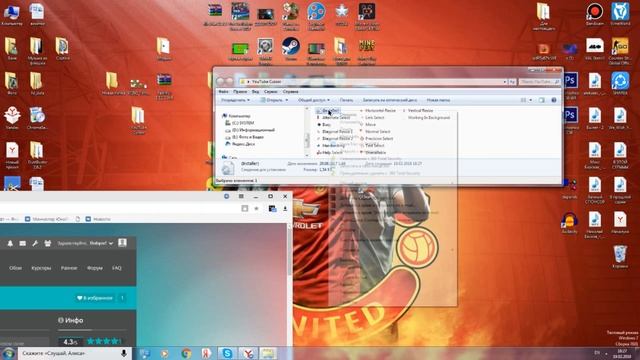The height and width of the screenshot is (360, 640).
Task: Go to the Курсоры section on website
Action: click(41, 268)
